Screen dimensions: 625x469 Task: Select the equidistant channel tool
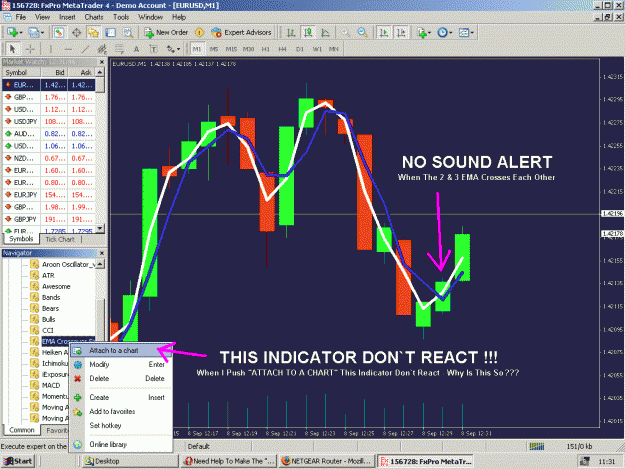point(102,49)
